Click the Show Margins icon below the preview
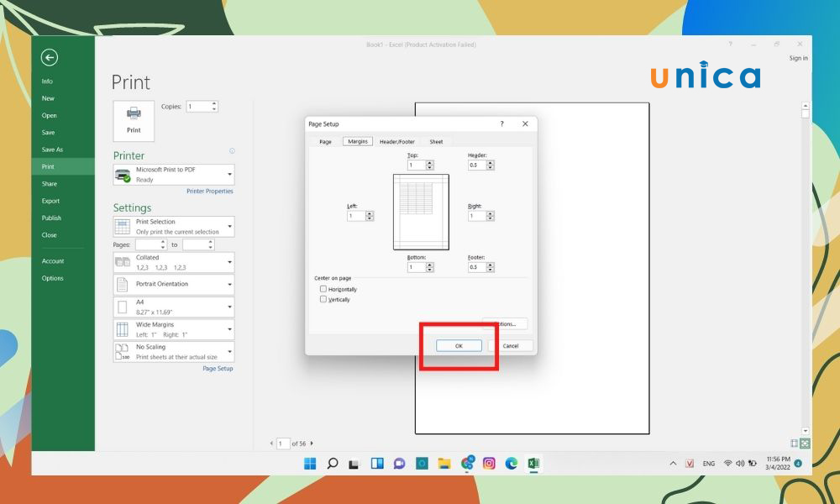The image size is (840, 504). click(x=794, y=443)
